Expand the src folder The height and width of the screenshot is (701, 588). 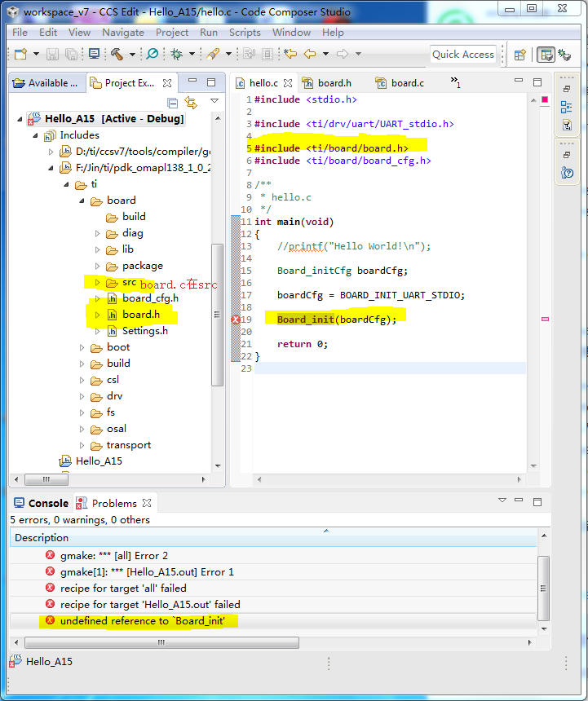98,282
